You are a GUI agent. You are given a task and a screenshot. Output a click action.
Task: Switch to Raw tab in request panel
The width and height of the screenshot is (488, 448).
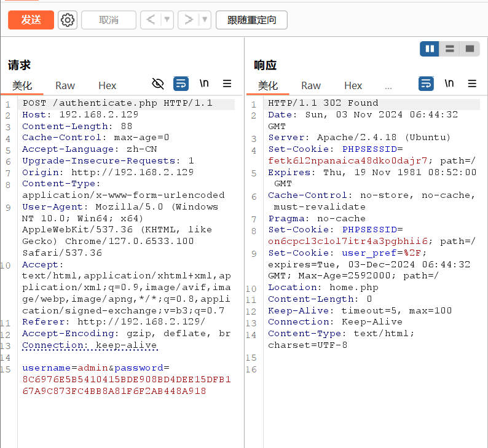(65, 85)
